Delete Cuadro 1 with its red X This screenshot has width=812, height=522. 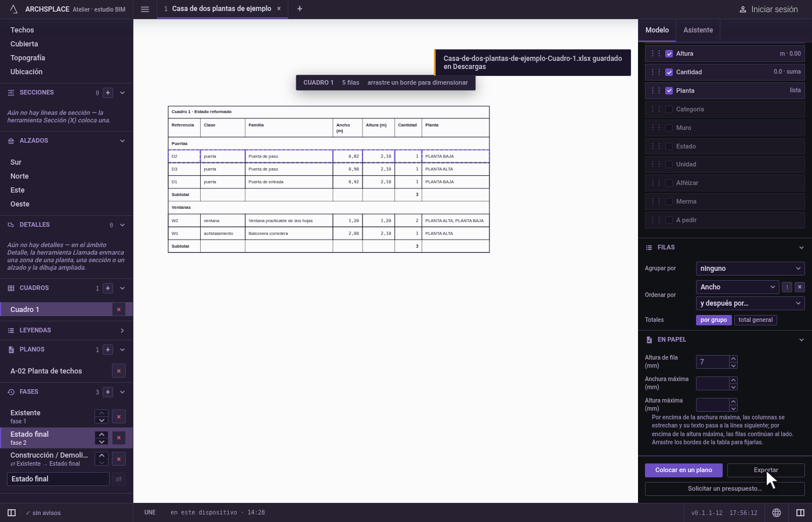pyautogui.click(x=119, y=310)
